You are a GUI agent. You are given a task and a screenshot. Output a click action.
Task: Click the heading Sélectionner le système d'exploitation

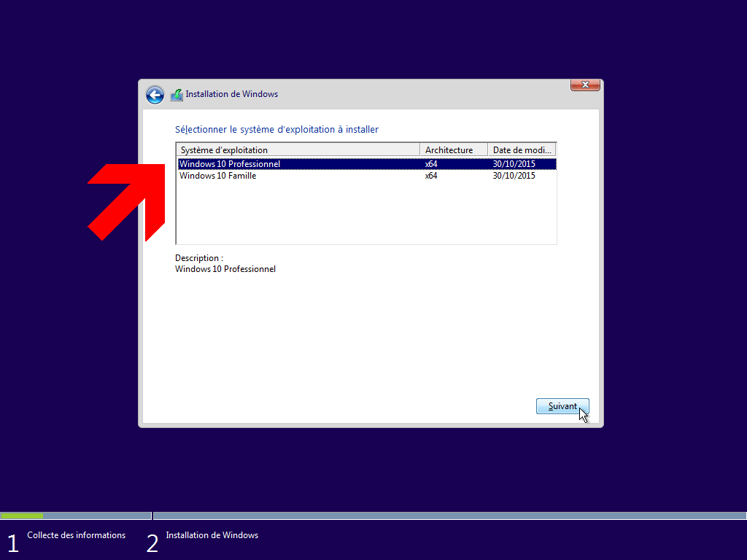276,130
